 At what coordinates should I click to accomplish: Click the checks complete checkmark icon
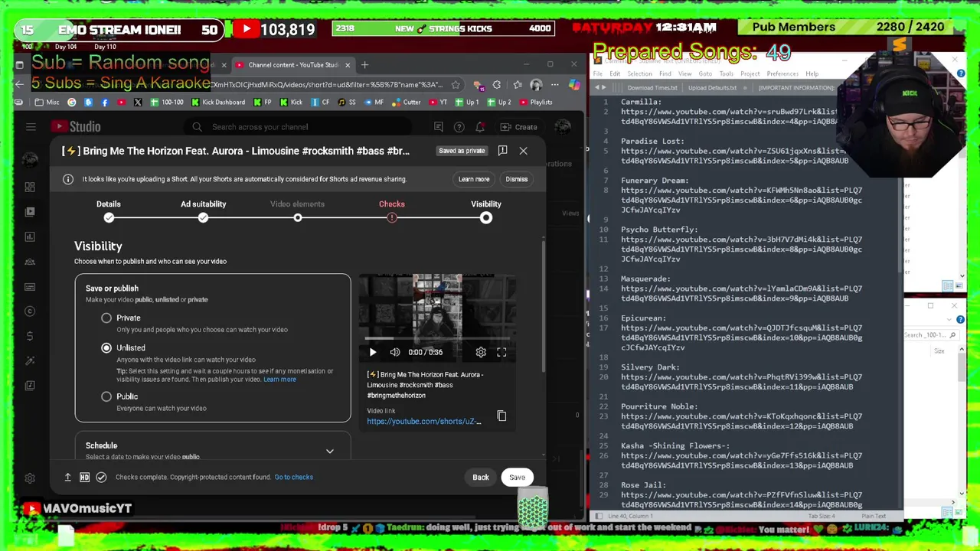pyautogui.click(x=101, y=477)
